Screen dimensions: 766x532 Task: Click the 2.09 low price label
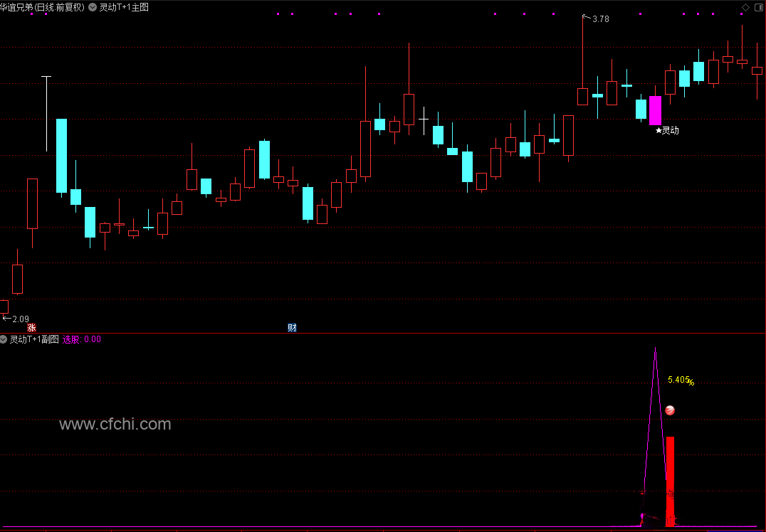tap(21, 319)
